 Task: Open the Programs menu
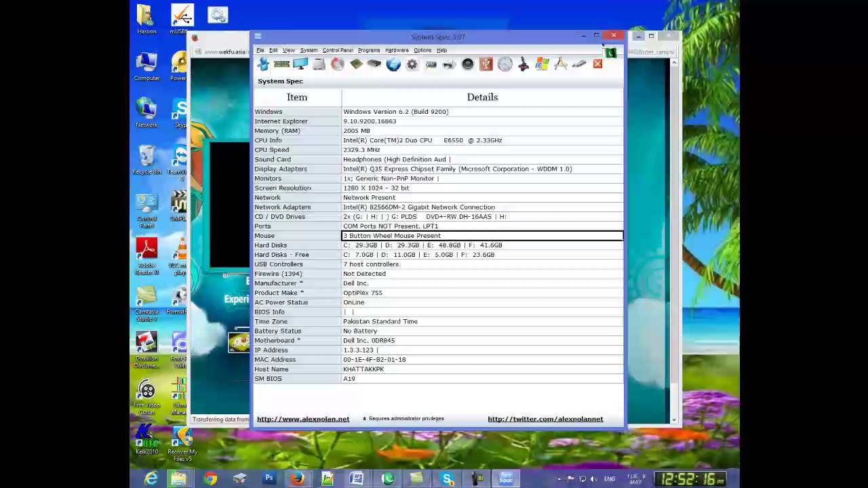pos(369,50)
